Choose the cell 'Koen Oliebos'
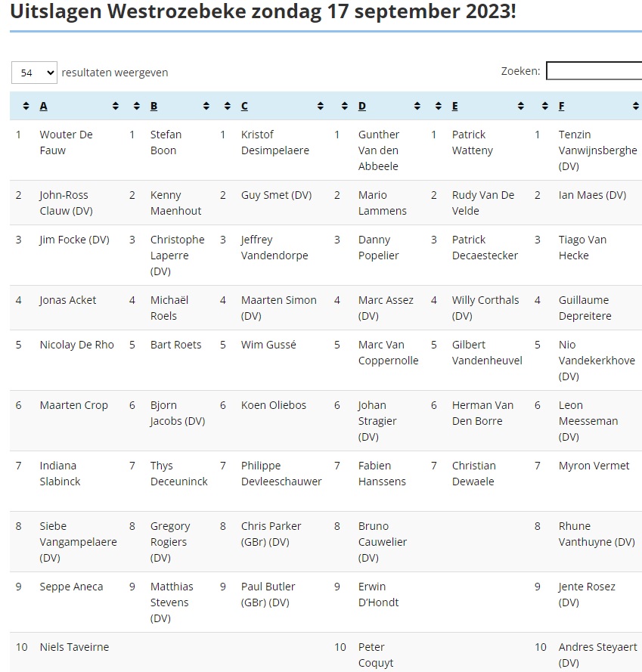 (274, 405)
